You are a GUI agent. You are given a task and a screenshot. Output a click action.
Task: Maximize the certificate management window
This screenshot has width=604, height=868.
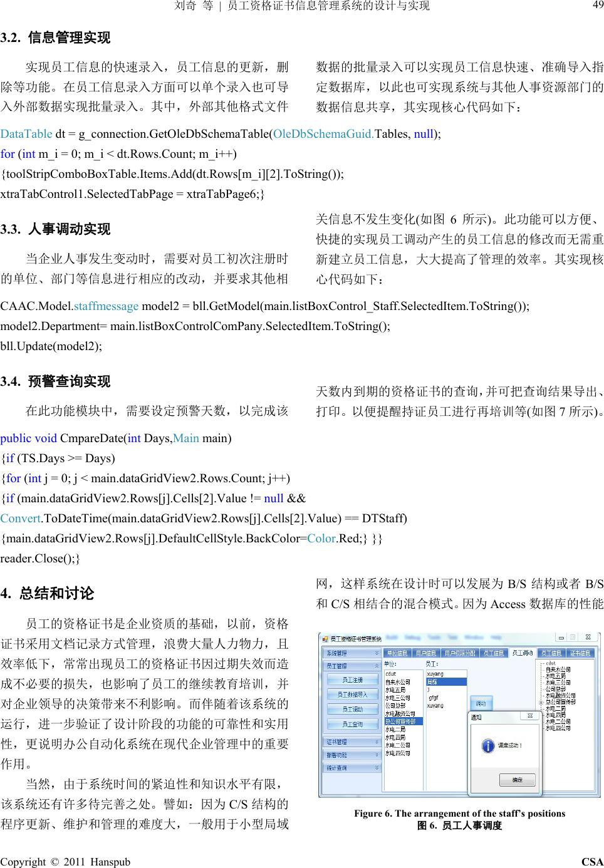[x=573, y=638]
